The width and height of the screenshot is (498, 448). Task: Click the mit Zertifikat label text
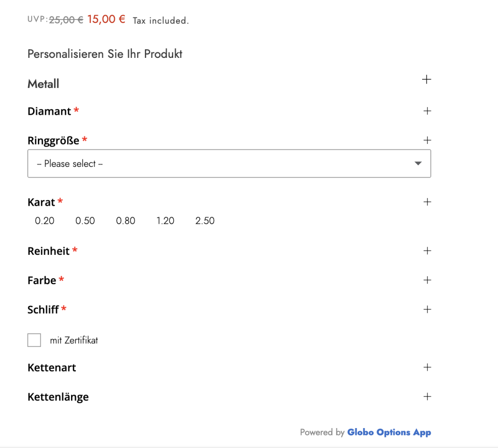[x=74, y=340]
